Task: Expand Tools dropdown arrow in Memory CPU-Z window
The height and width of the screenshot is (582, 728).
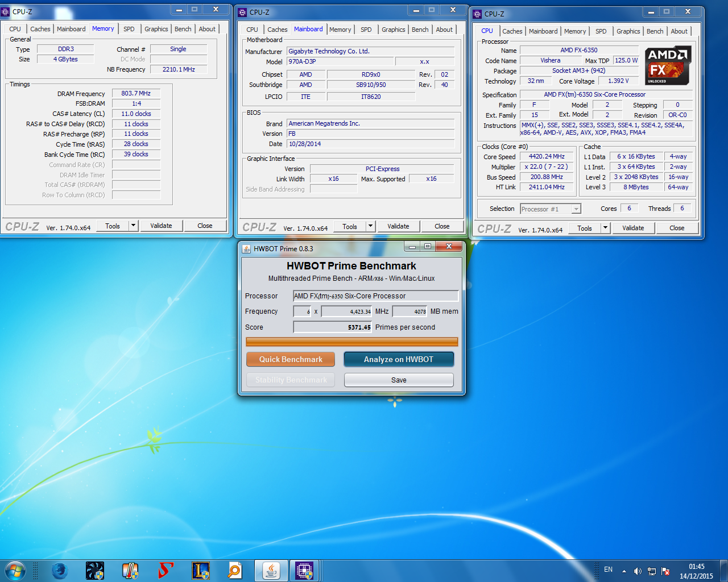Action: (x=134, y=226)
